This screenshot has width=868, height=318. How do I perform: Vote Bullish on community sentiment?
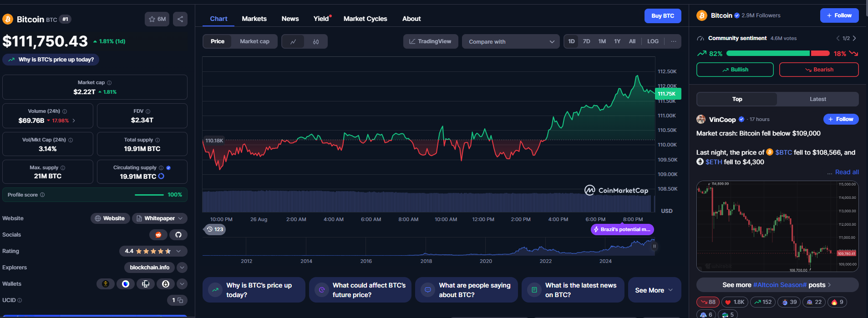click(x=735, y=70)
